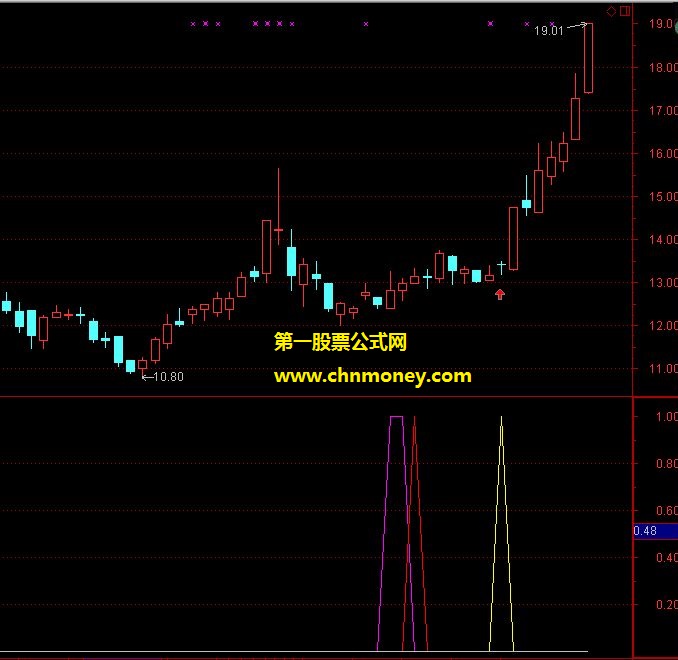
Task: Click the 17.00 price axis label
Action: pos(663,110)
